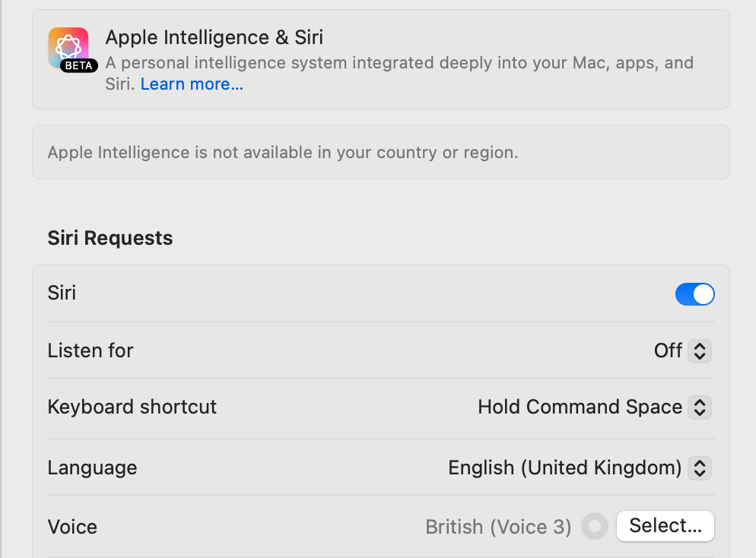Click the Voice row label

tap(72, 527)
